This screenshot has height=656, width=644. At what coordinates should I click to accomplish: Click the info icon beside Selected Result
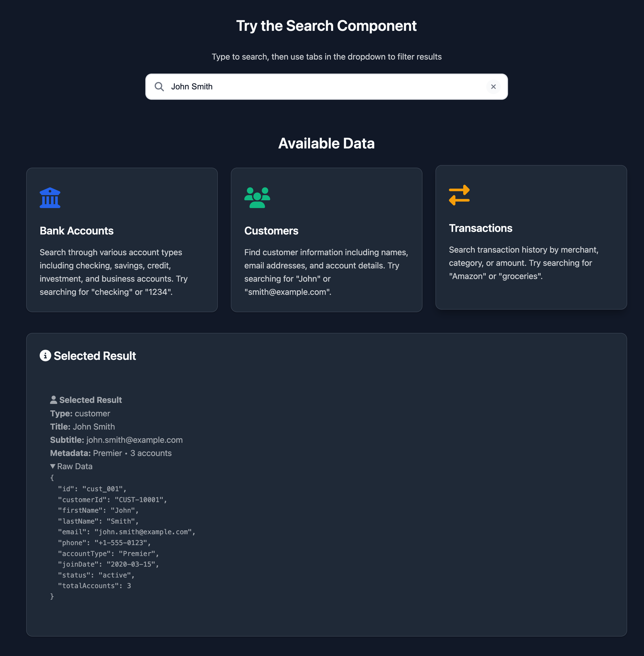click(45, 355)
